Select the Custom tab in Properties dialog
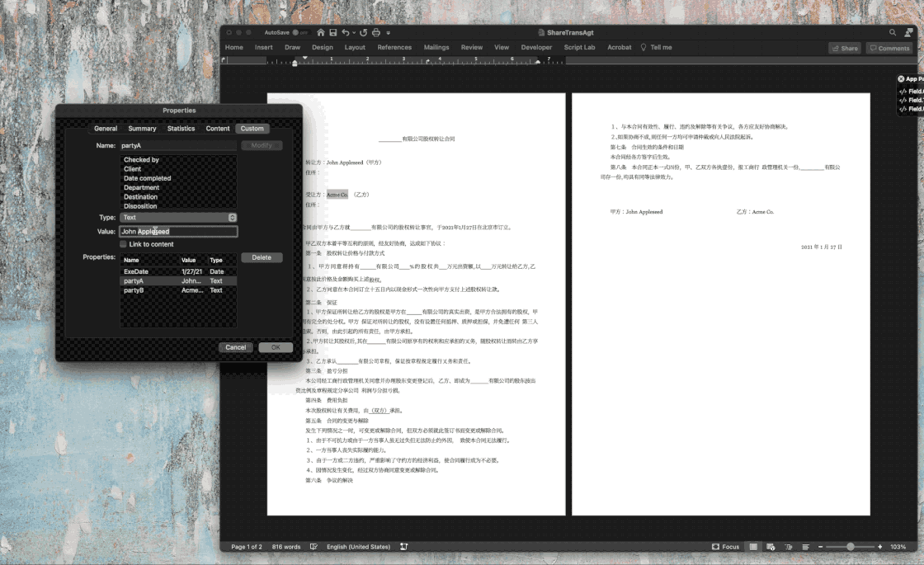Screen dimensions: 924x565 (252, 129)
